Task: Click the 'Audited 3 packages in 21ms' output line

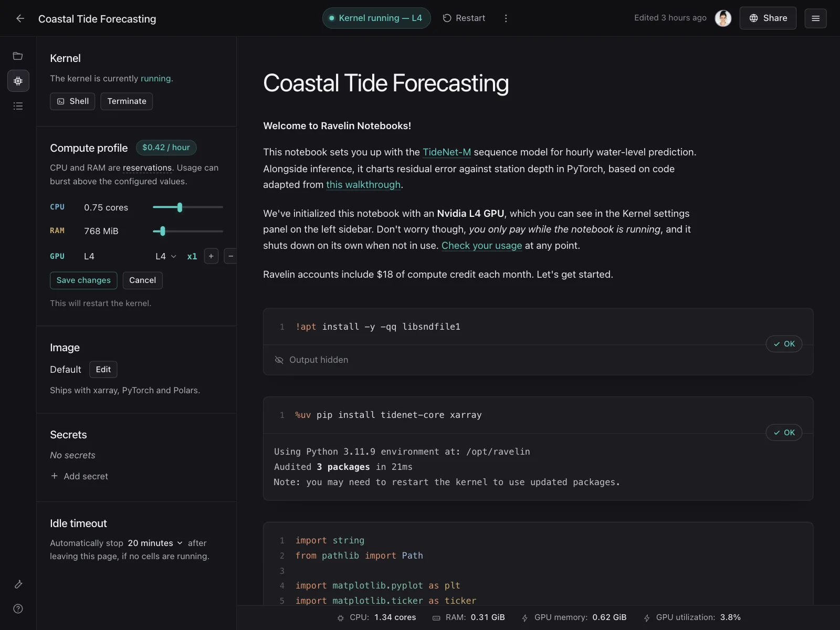Action: [343, 467]
